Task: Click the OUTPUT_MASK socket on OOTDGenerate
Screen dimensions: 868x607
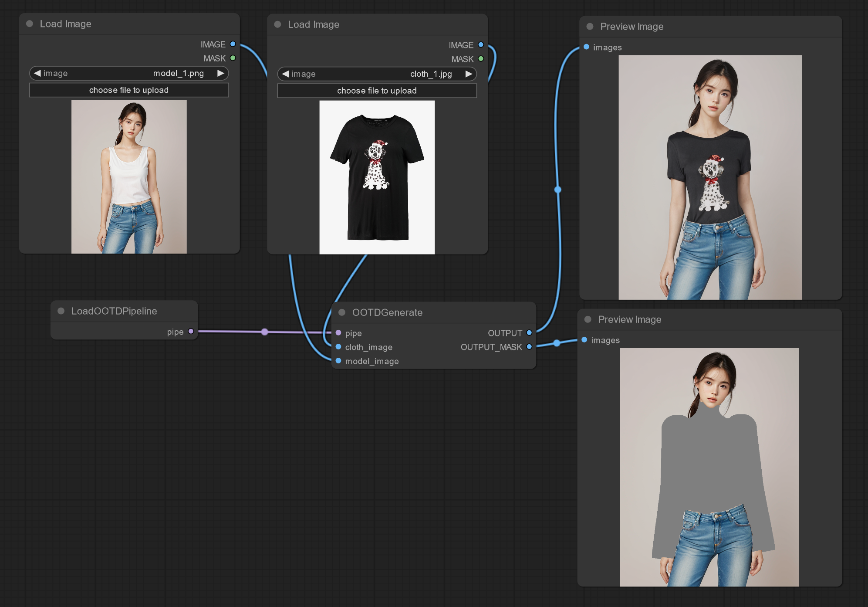Action: coord(529,347)
